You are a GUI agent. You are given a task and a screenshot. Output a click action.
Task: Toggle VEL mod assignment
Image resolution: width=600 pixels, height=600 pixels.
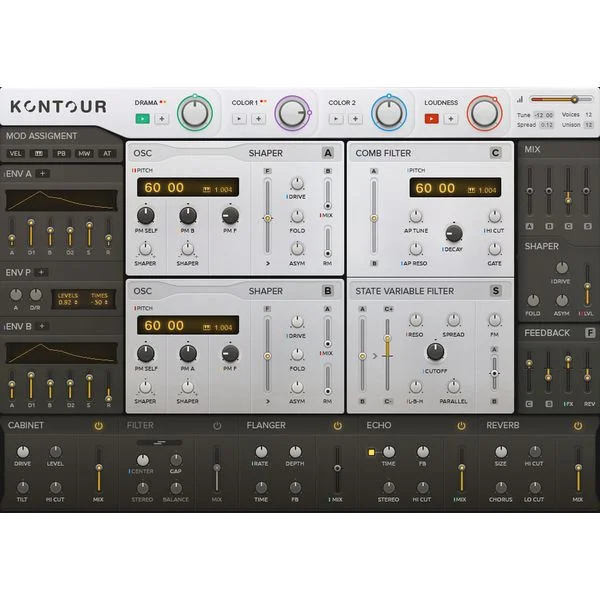[15, 153]
